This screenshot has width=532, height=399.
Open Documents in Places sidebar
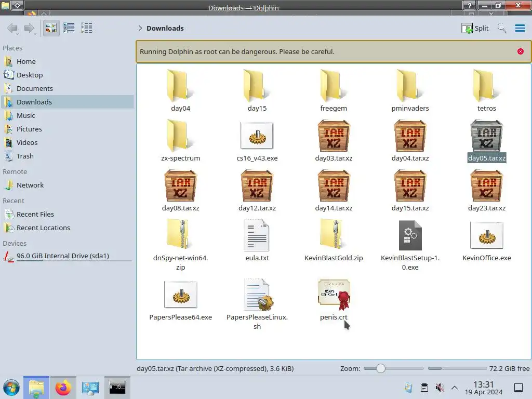point(67,88)
